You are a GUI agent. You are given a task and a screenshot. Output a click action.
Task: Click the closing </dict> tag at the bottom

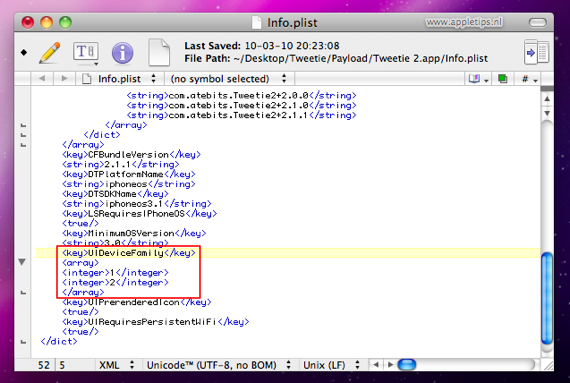(x=59, y=341)
